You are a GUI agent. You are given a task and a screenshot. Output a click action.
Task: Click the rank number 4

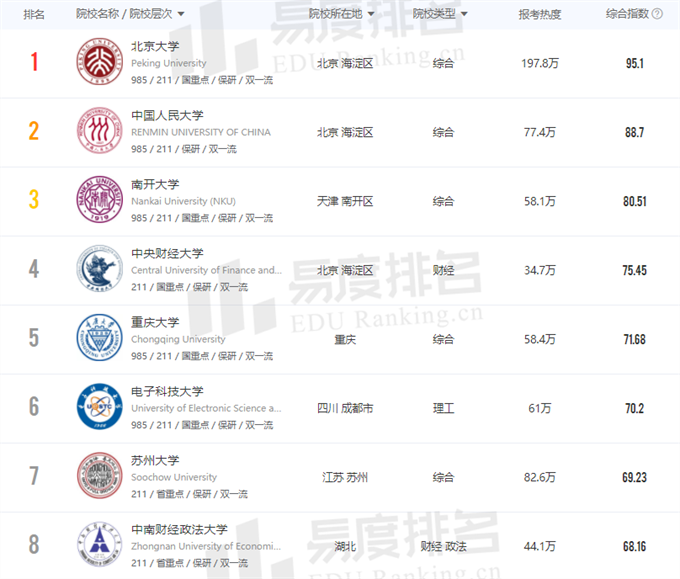[x=34, y=268]
